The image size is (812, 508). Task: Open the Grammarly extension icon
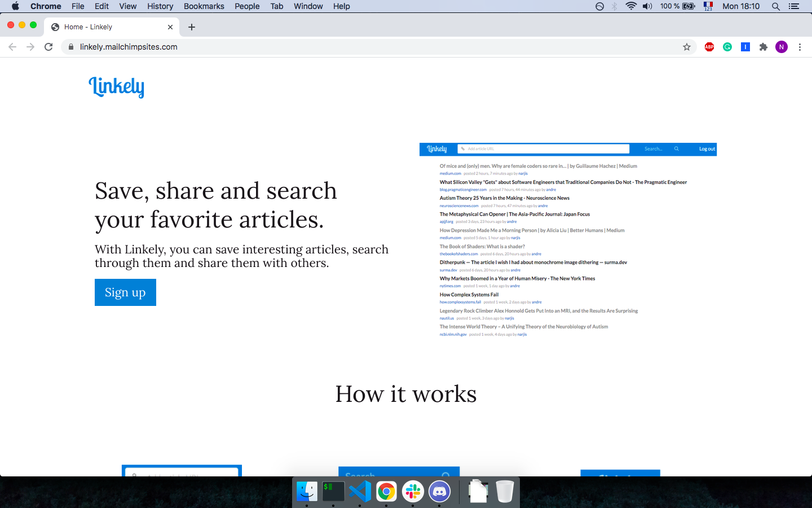coord(727,47)
